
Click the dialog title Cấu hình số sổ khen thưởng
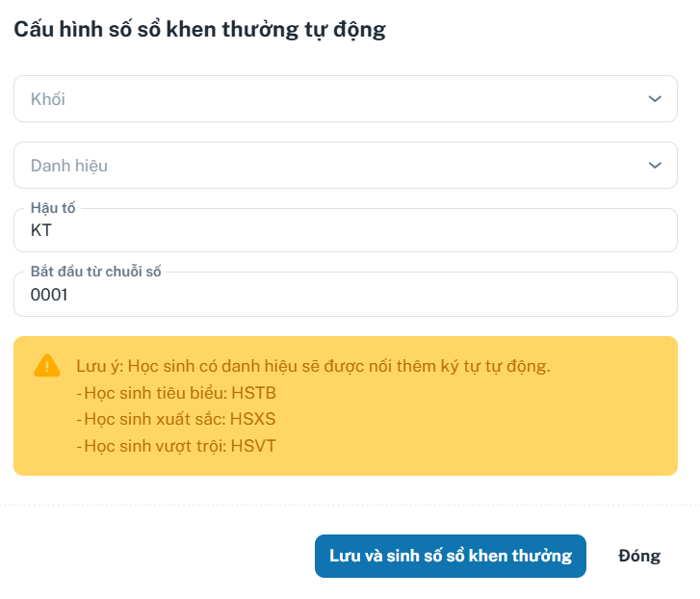[x=199, y=30]
